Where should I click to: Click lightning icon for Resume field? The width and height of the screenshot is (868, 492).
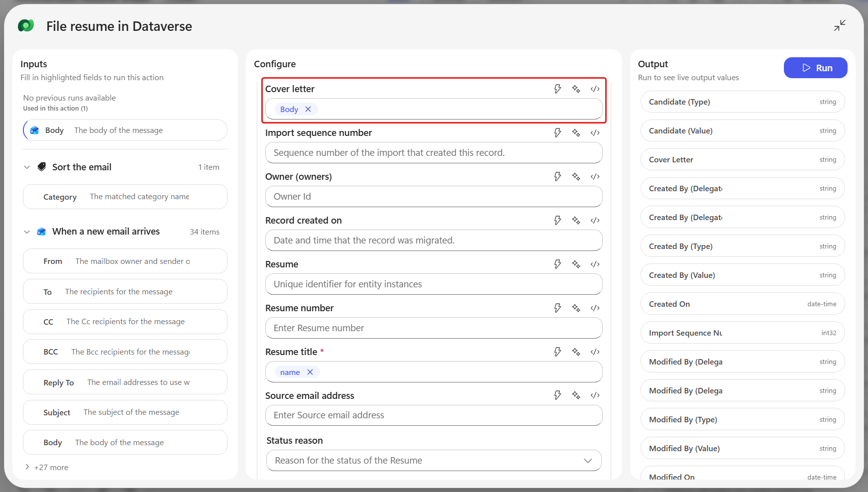[x=557, y=264]
